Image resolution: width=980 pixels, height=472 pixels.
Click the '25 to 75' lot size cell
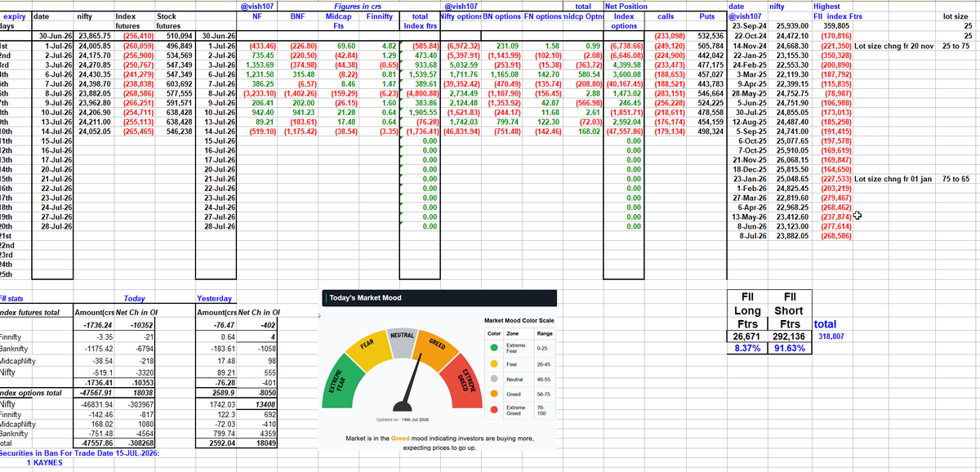(x=955, y=46)
